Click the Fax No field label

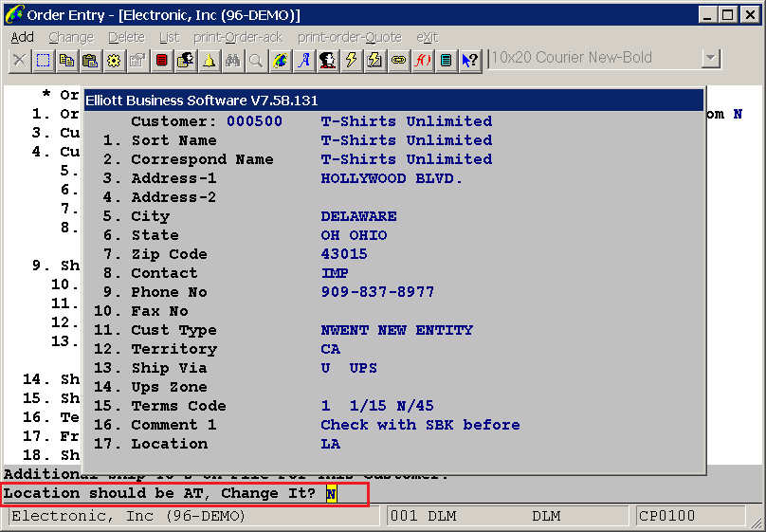[160, 311]
